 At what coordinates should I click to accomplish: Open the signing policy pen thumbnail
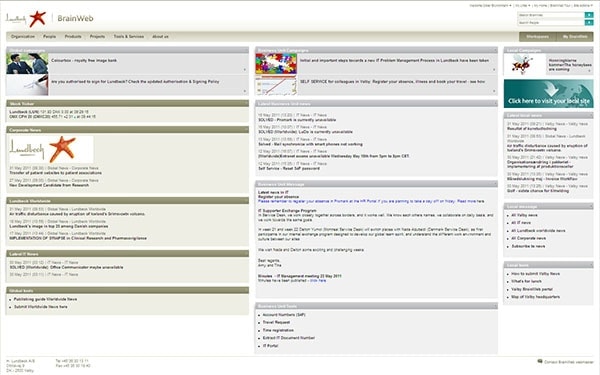click(x=27, y=85)
